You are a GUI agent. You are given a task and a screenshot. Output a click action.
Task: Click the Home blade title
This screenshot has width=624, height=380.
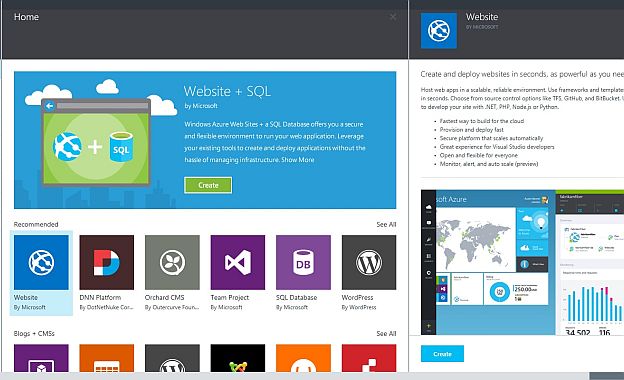tap(26, 17)
